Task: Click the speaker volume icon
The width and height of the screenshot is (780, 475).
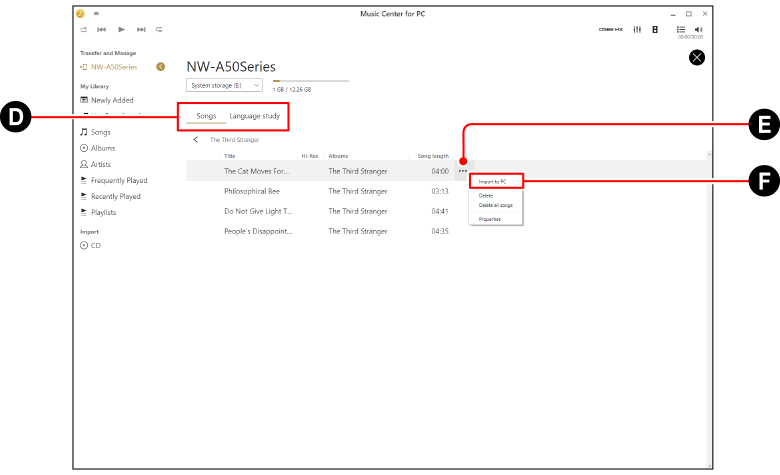Action: point(698,30)
